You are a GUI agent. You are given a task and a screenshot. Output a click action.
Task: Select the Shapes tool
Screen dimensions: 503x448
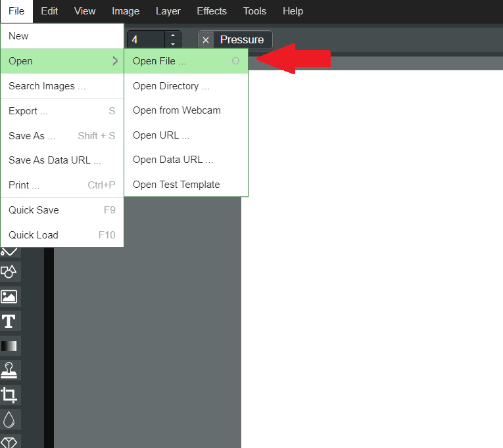click(x=10, y=271)
